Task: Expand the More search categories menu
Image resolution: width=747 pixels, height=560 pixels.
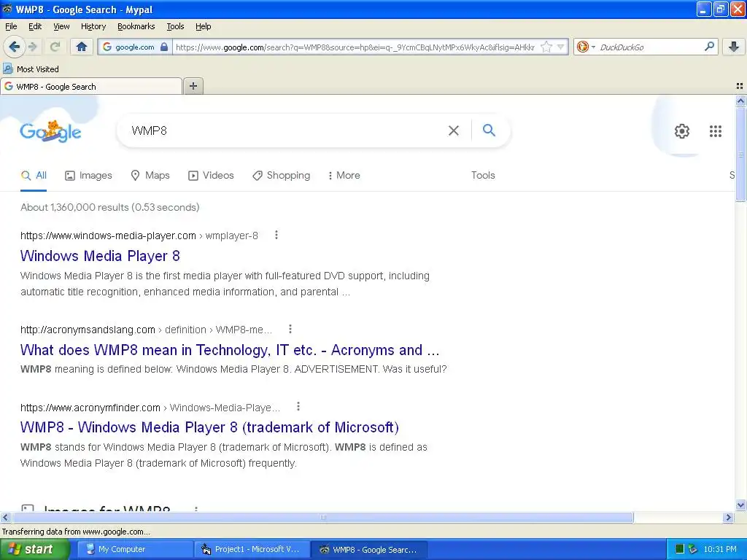Action: [344, 175]
